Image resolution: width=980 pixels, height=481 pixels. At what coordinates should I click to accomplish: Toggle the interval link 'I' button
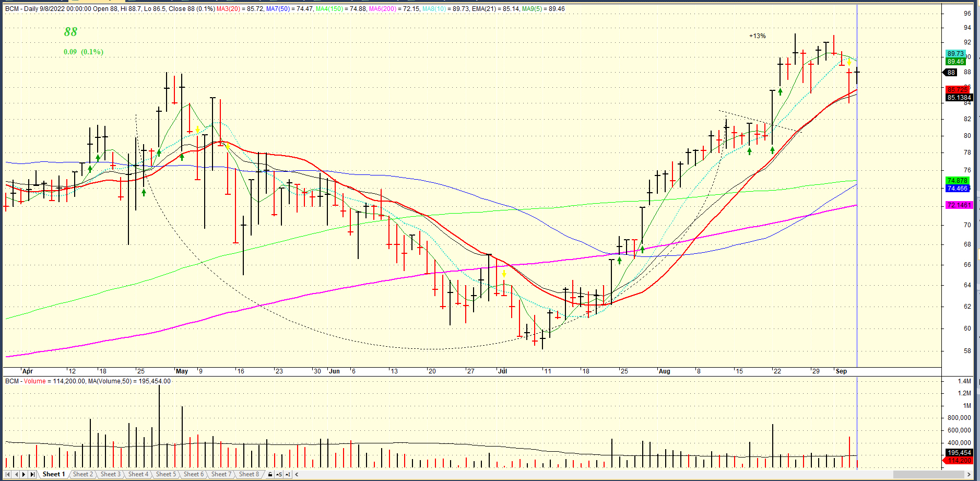(x=288, y=474)
